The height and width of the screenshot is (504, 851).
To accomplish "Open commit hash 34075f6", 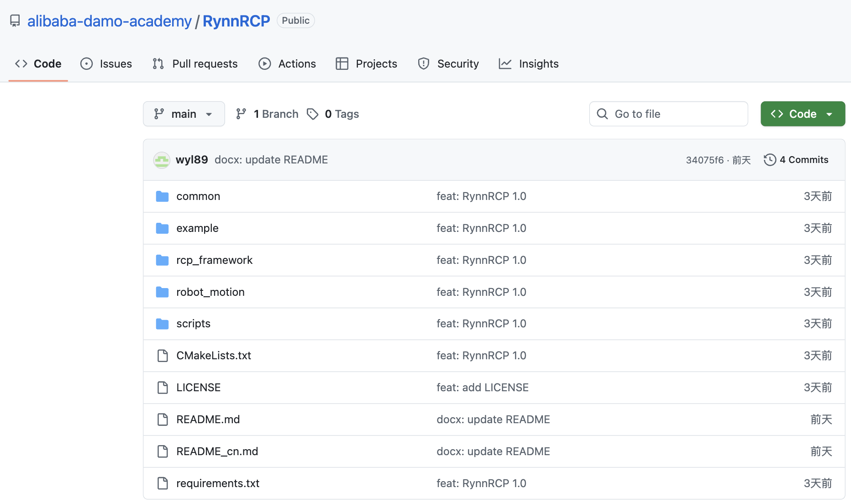I will 704,160.
